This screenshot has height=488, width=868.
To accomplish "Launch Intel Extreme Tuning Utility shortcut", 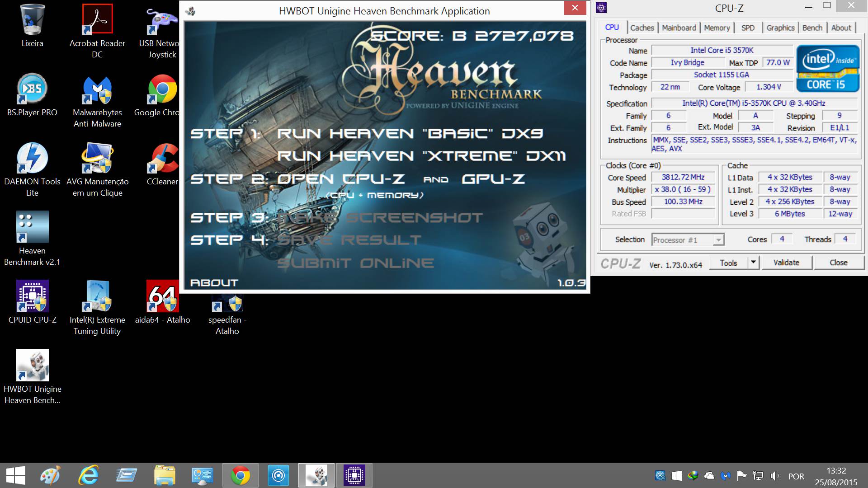I will [x=97, y=308].
